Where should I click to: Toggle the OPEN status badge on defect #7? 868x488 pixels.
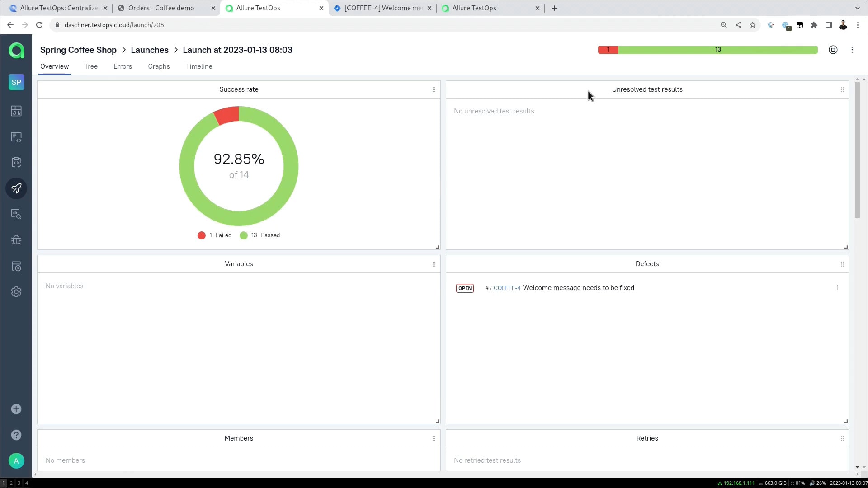pyautogui.click(x=465, y=288)
